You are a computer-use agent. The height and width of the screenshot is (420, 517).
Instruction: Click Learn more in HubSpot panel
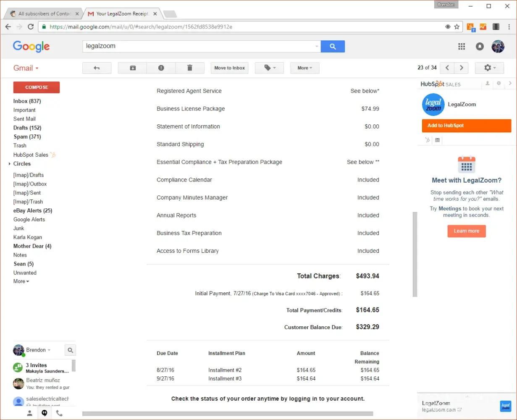tap(466, 231)
